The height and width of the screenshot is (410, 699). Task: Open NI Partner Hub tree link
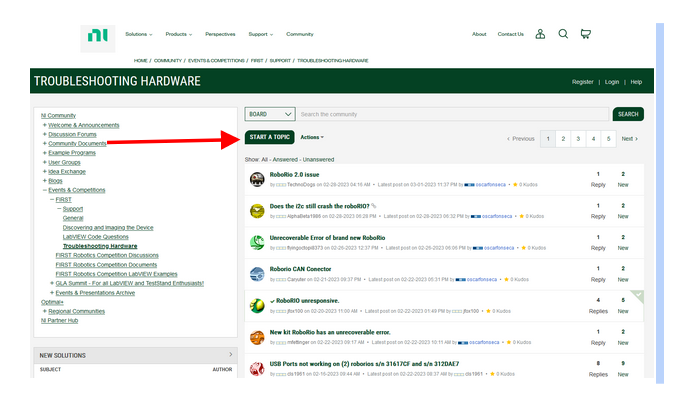pyautogui.click(x=59, y=320)
